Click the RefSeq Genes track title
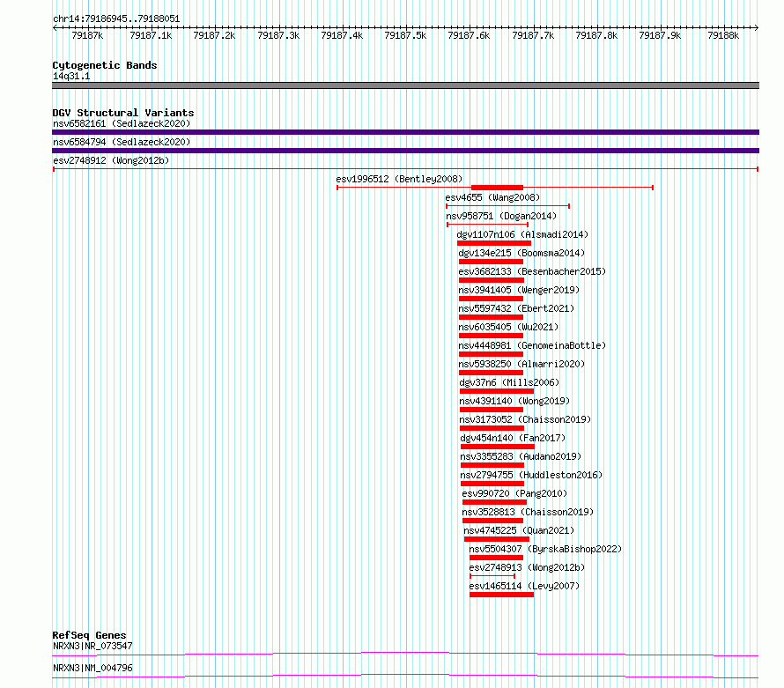Screen dimensions: 784x688 pos(89,635)
